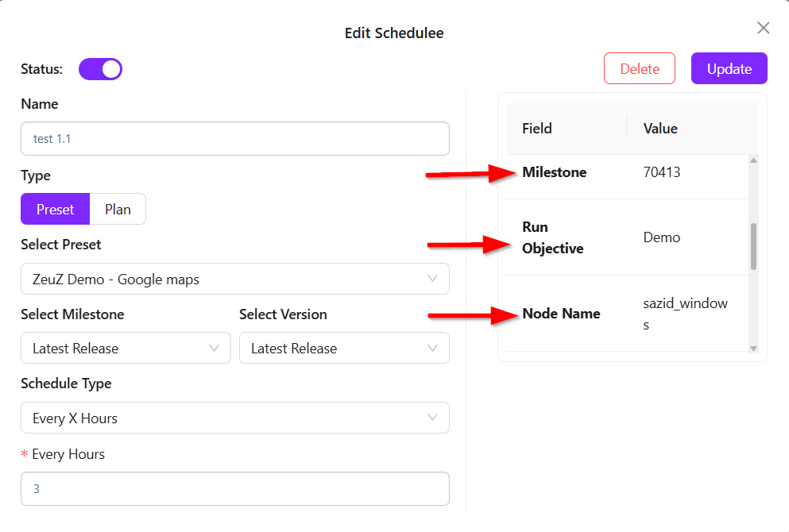Click the Update button
The image size is (789, 532).
tap(729, 68)
